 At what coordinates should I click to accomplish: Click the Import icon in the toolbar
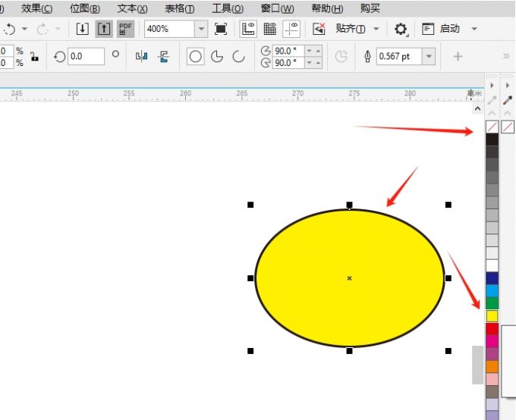pyautogui.click(x=83, y=29)
